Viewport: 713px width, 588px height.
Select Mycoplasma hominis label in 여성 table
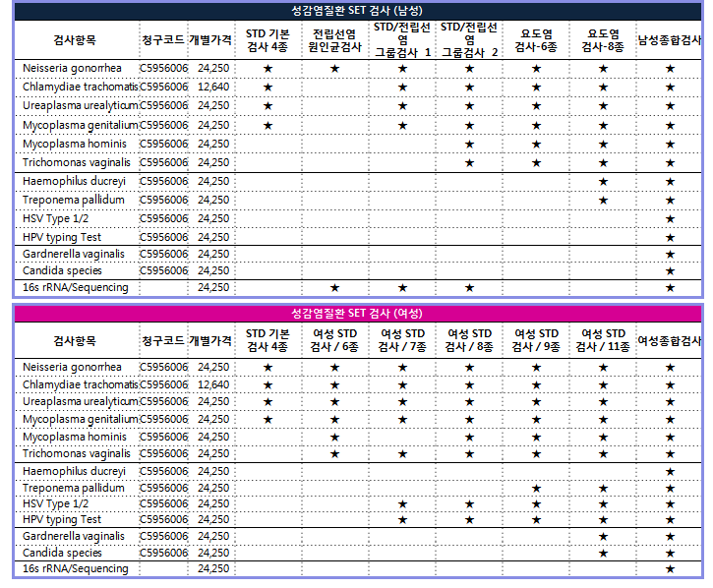tap(75, 437)
